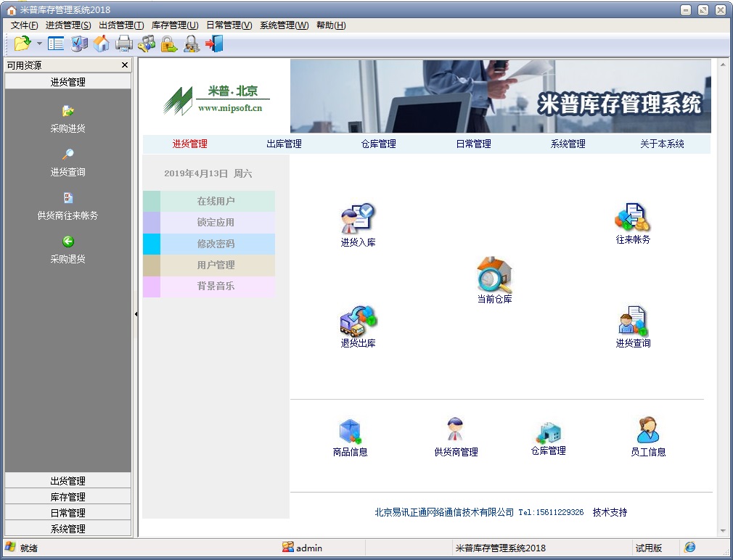The width and height of the screenshot is (733, 560).
Task: Open the 进货管理(S) menu
Action: [68, 25]
